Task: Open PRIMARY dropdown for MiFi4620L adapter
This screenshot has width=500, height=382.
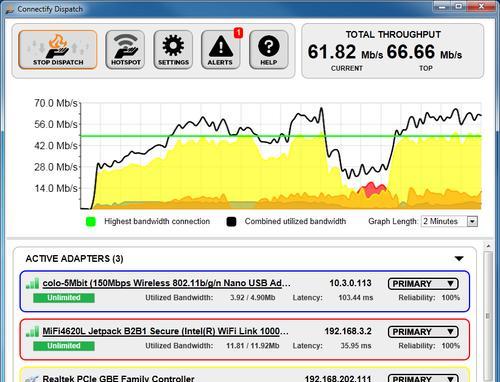Action: tap(423, 332)
